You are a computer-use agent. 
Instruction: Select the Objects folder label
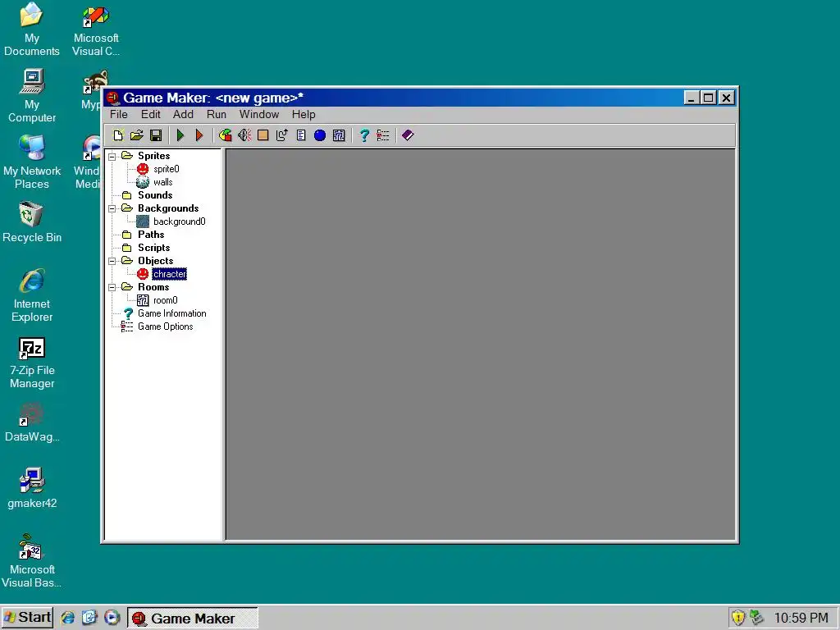coord(155,261)
